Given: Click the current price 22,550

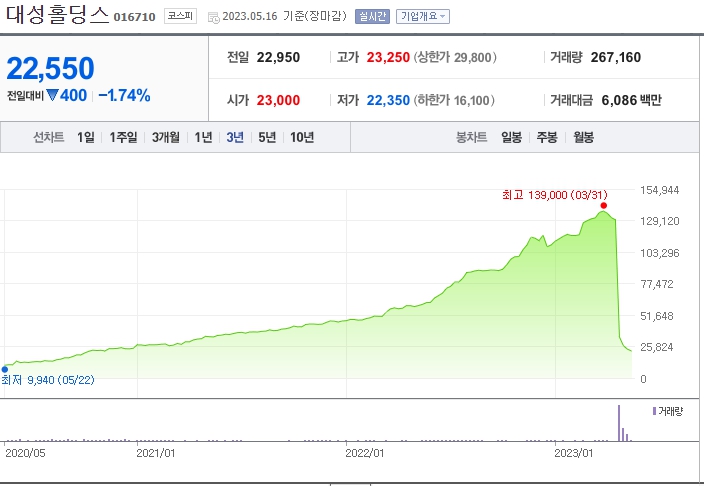Looking at the screenshot, I should [50, 68].
